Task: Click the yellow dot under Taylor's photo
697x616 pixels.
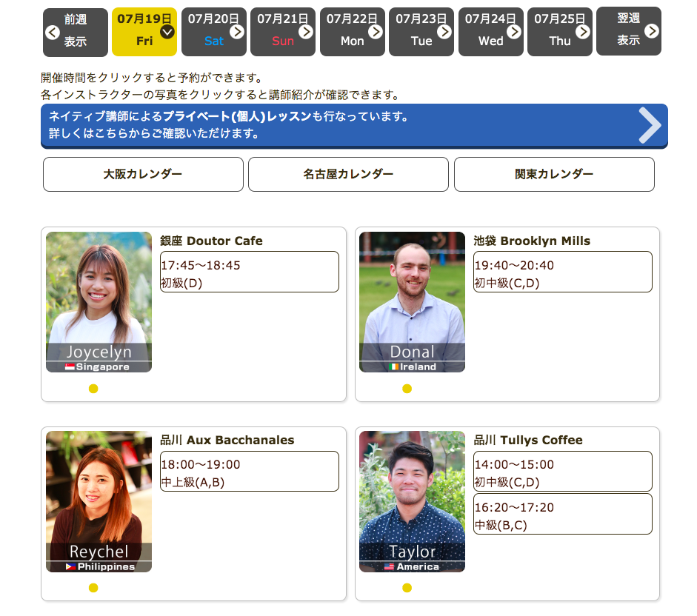Action: click(x=407, y=588)
